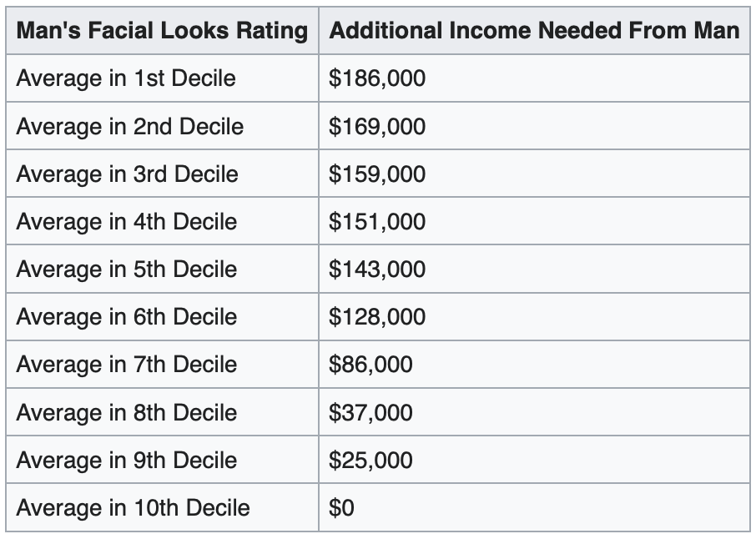756x539 pixels.
Task: Click the $186,000 income cell
Action: (x=377, y=78)
